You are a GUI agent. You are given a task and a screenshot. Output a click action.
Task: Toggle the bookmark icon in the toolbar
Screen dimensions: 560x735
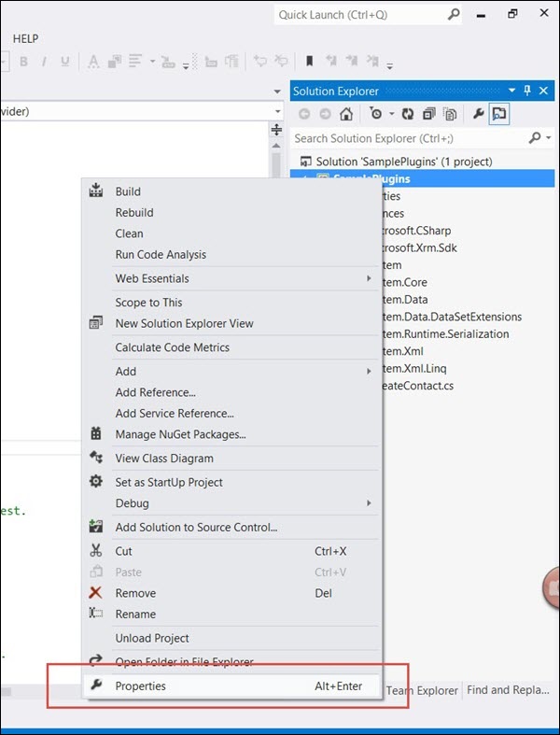(x=309, y=61)
